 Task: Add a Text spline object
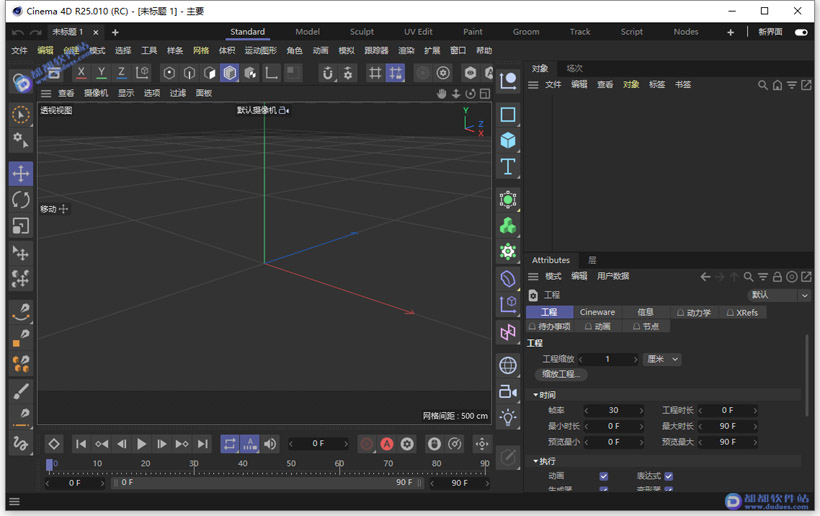pyautogui.click(x=508, y=167)
